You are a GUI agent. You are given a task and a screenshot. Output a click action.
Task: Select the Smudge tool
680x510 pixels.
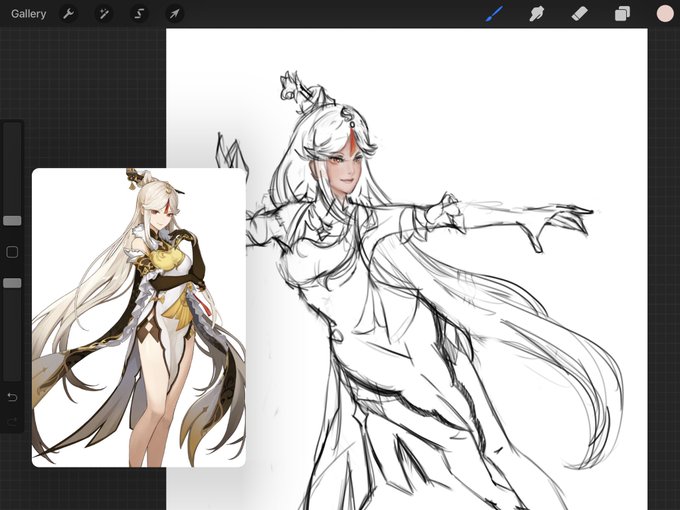click(x=537, y=14)
